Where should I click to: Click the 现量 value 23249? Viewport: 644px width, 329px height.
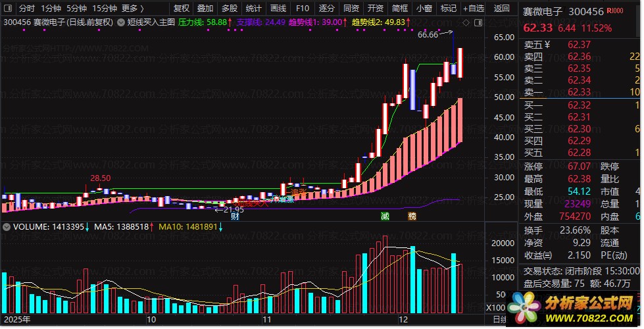coord(578,204)
